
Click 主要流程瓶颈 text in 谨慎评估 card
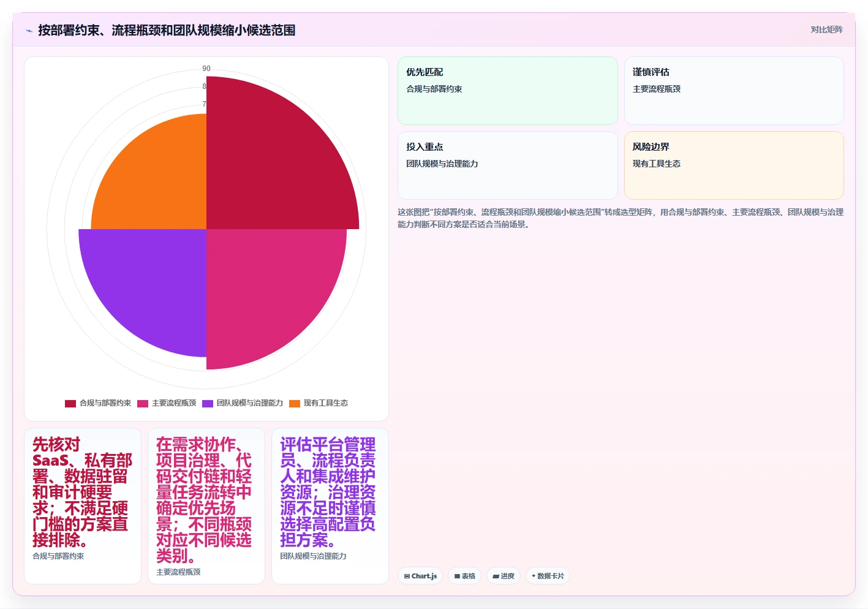coord(657,89)
